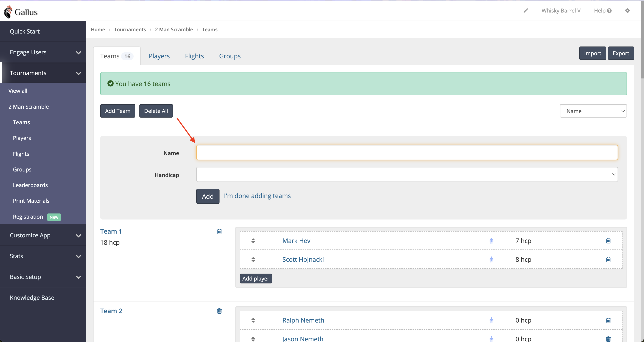Click reorder handle for Mark Hev
Image resolution: width=644 pixels, height=342 pixels.
pos(253,241)
